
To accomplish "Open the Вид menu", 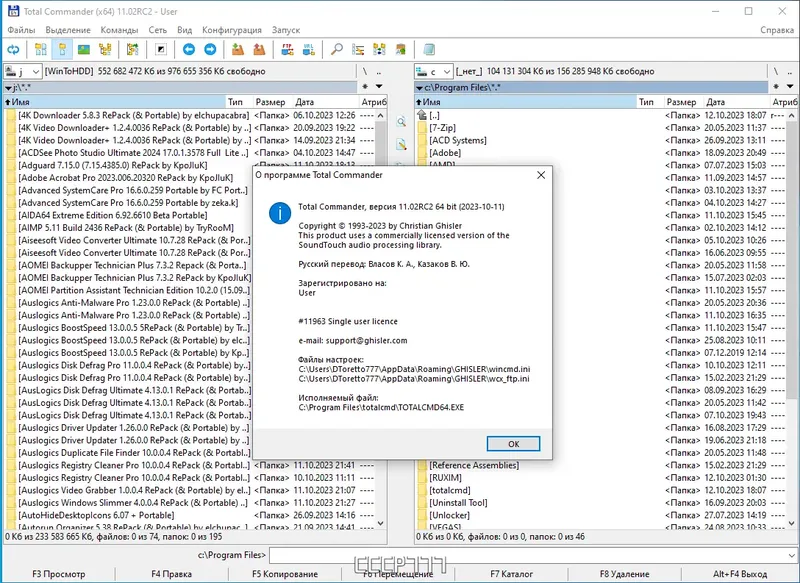I will click(x=184, y=30).
